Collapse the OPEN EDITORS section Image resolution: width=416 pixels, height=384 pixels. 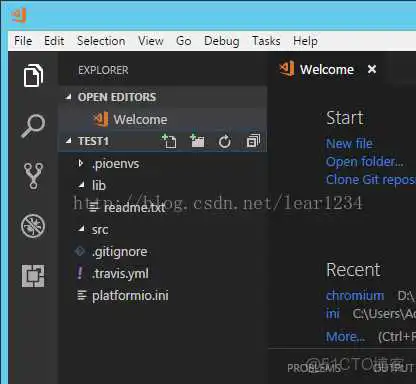point(68,97)
